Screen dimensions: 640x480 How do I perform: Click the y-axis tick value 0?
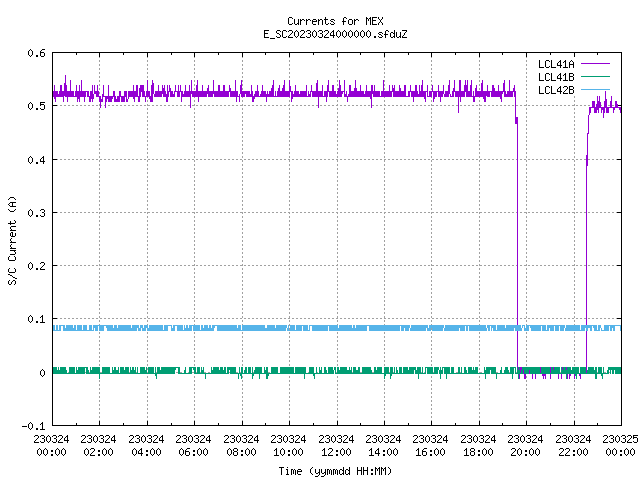click(42, 373)
